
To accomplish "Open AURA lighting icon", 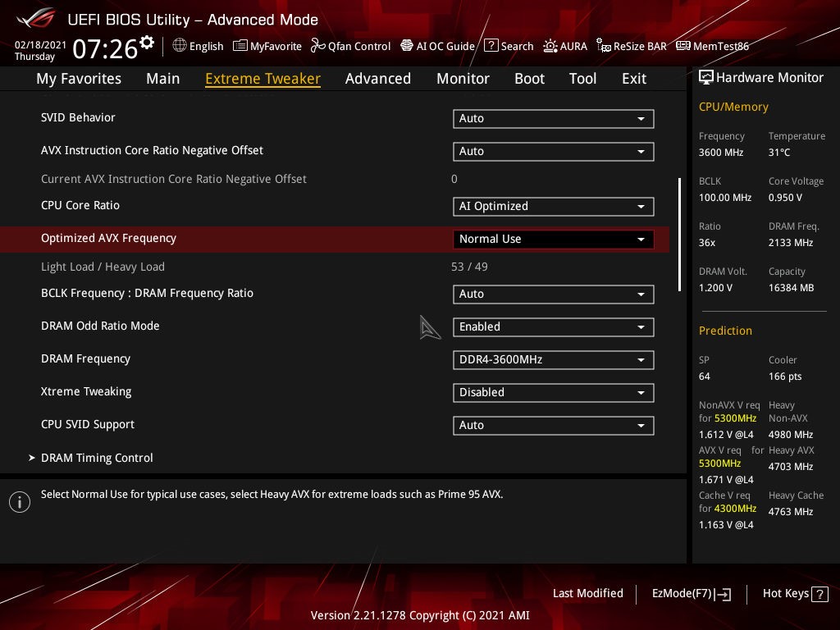I will [x=550, y=46].
